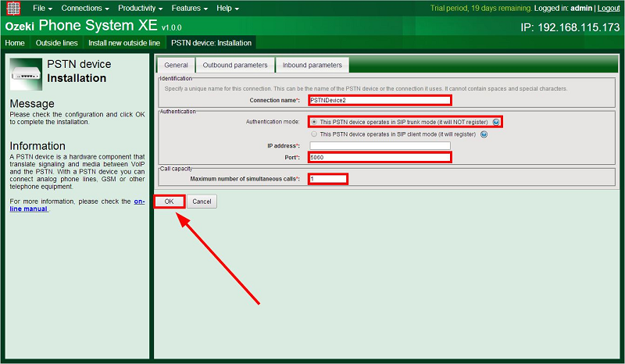Switch to the Outbound parameters tab
The height and width of the screenshot is (364, 625).
[235, 66]
